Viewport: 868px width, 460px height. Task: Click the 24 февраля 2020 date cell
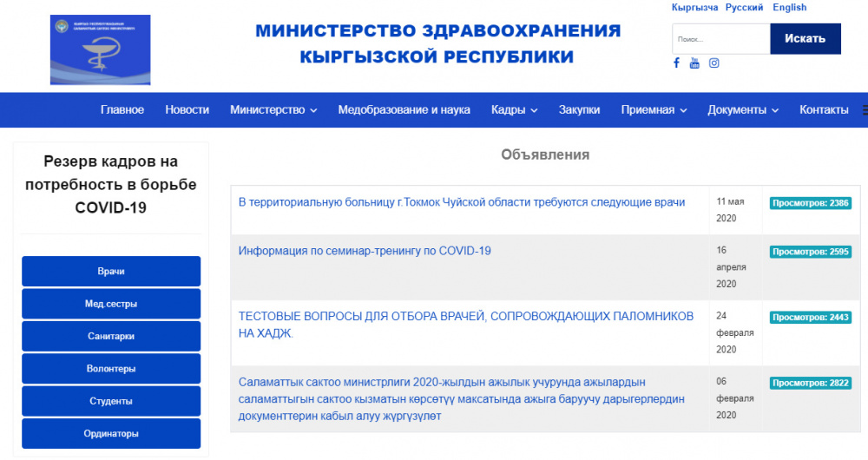coord(735,332)
